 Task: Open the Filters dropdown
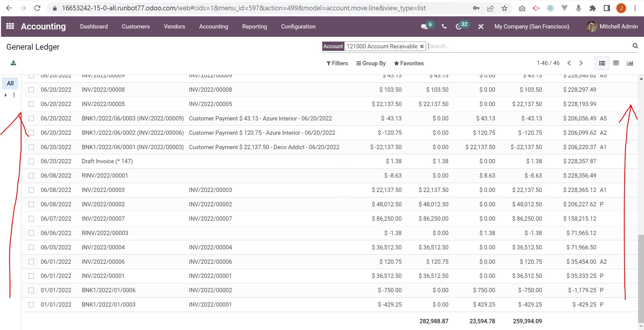(x=337, y=63)
